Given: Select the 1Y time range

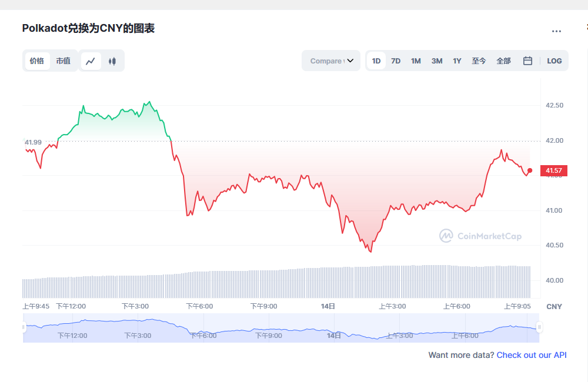Looking at the screenshot, I should pos(457,61).
